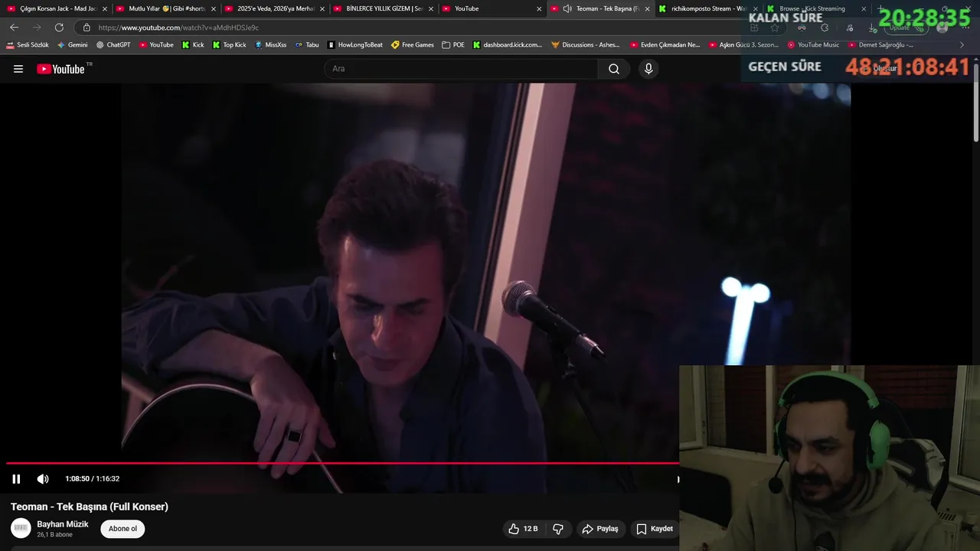Click the YouTube search magnifier button

tap(614, 69)
